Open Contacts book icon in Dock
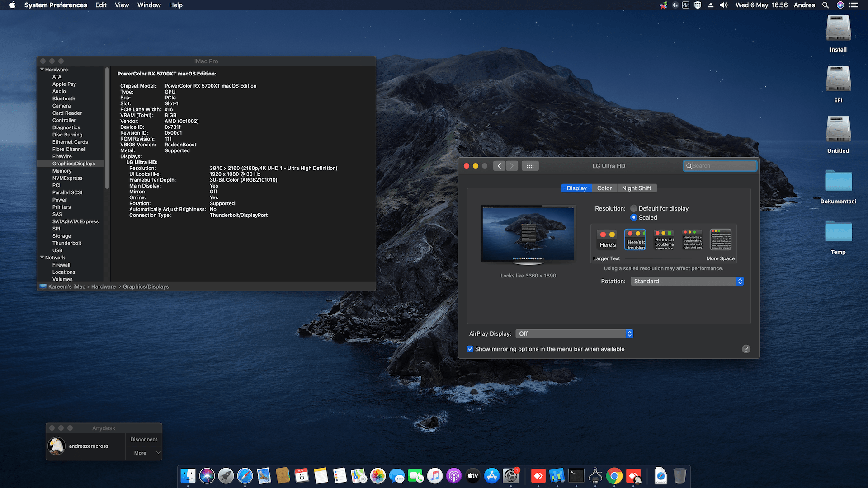 pyautogui.click(x=283, y=476)
